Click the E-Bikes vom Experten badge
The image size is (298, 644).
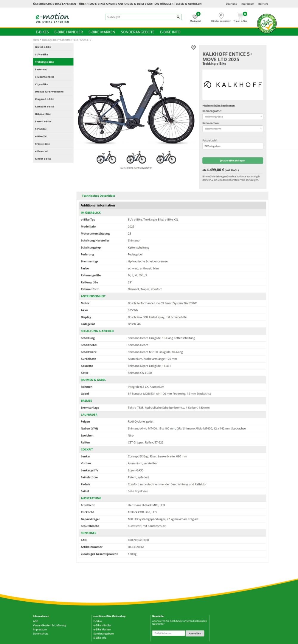[x=267, y=23]
